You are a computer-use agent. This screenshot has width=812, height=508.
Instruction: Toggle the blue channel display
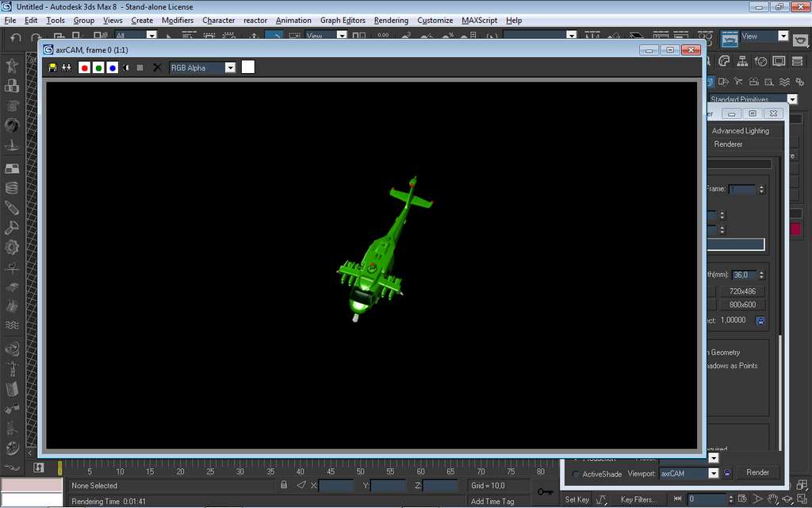(113, 68)
